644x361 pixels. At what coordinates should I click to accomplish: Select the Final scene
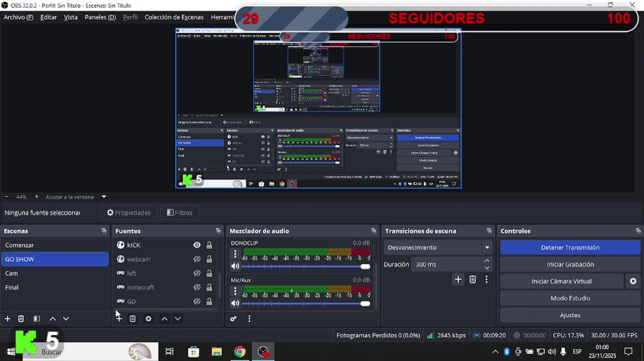coord(54,287)
